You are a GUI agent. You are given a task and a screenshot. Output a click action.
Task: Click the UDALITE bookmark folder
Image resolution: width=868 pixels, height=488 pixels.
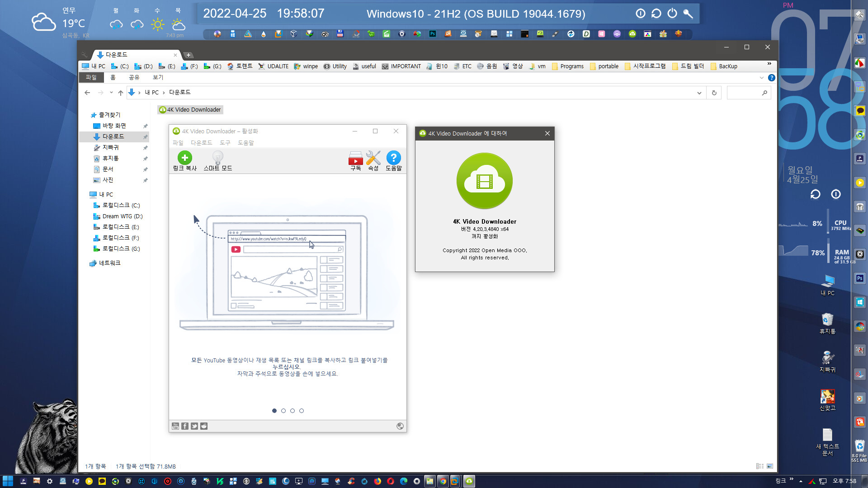coord(273,66)
